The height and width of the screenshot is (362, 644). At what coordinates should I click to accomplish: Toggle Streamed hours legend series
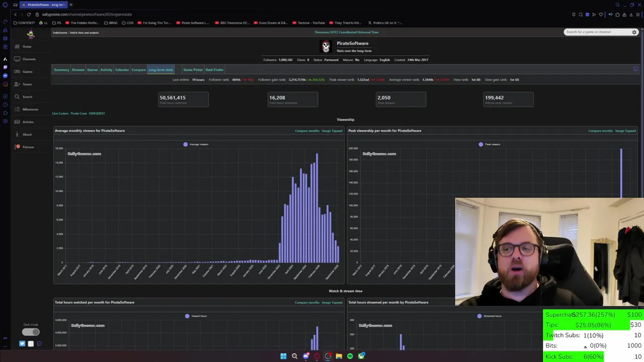point(490,316)
